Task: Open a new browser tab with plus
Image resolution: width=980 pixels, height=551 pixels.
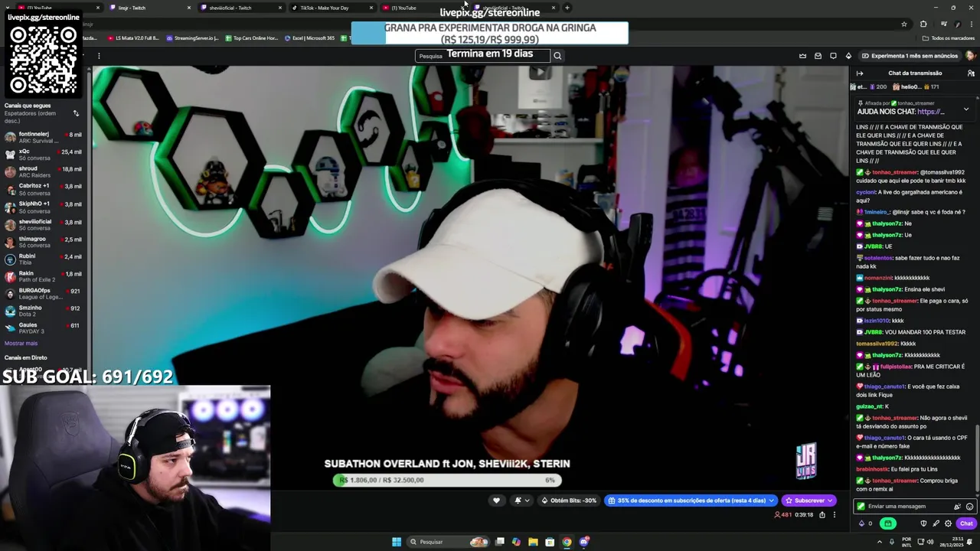Action: click(567, 8)
